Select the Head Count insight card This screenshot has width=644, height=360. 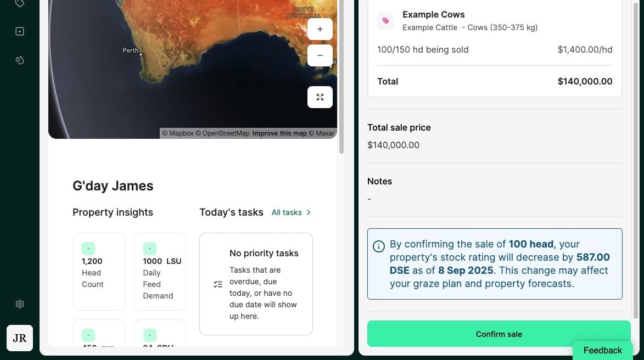tap(99, 272)
